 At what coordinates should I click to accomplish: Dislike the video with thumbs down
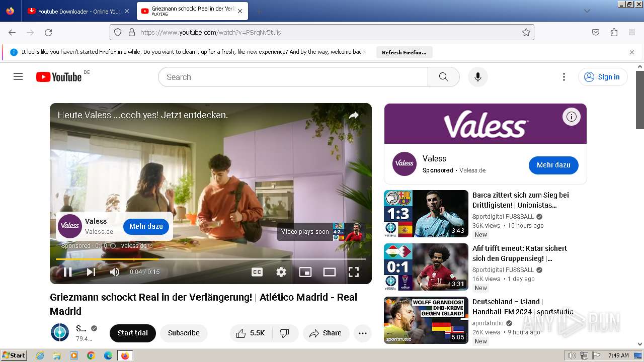(x=285, y=333)
